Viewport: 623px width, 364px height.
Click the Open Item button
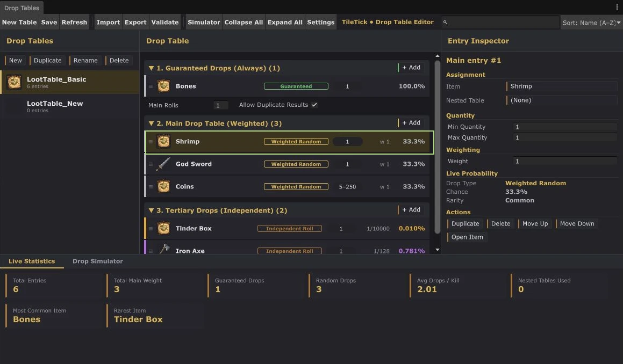click(467, 237)
